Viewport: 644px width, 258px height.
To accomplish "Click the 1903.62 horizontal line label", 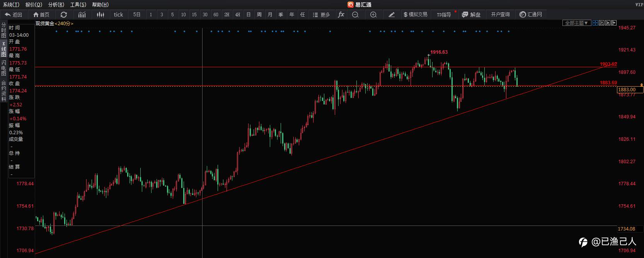I will tap(608, 64).
